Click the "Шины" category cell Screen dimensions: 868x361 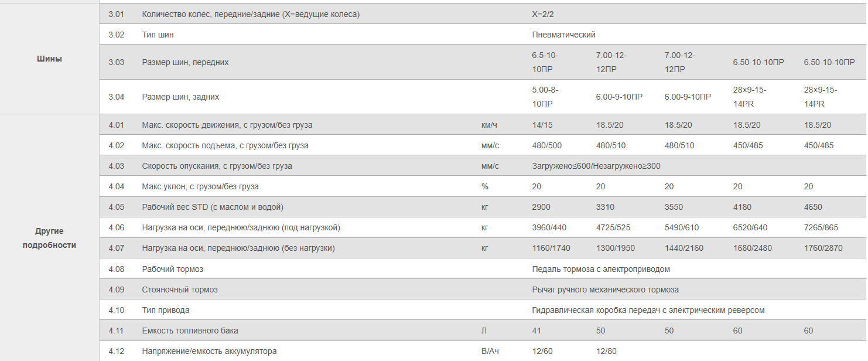[49, 59]
